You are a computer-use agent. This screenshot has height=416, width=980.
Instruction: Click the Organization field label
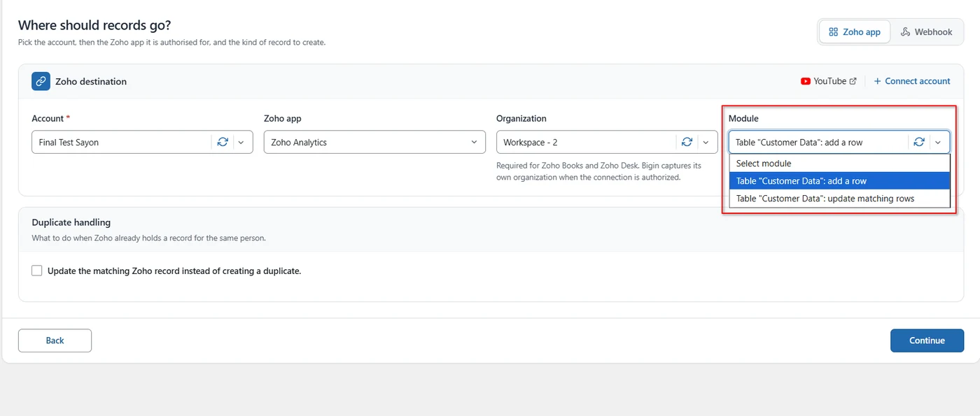[521, 119]
